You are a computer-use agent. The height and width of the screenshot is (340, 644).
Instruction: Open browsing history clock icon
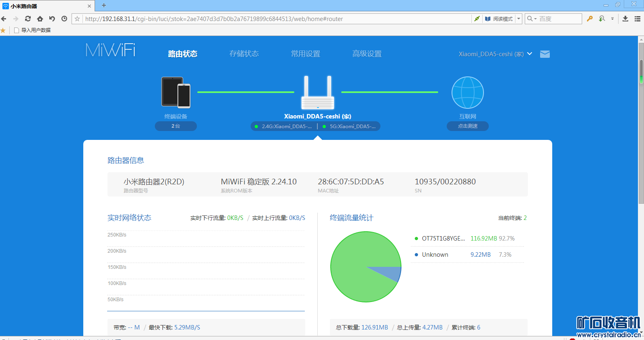[x=64, y=19]
